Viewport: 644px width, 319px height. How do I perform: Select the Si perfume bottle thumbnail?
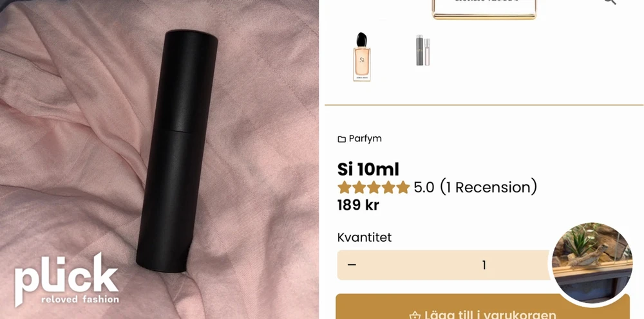tap(362, 57)
